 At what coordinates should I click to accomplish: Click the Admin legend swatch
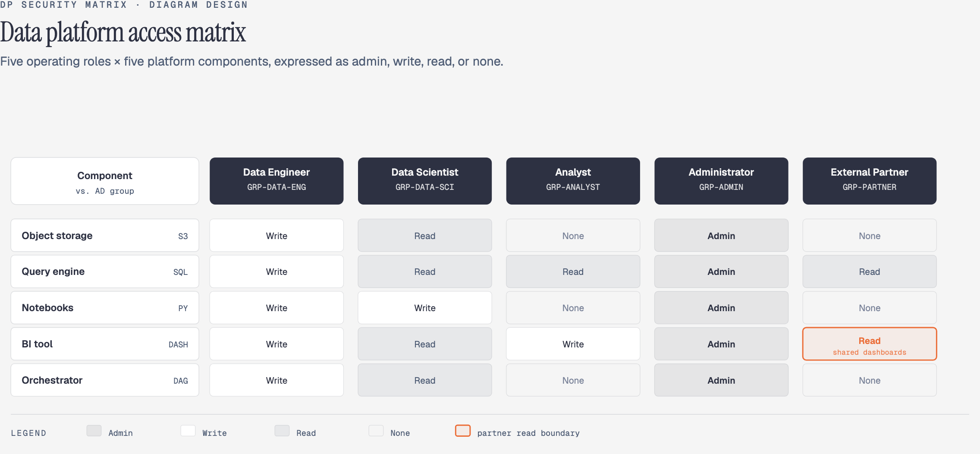[x=94, y=431]
